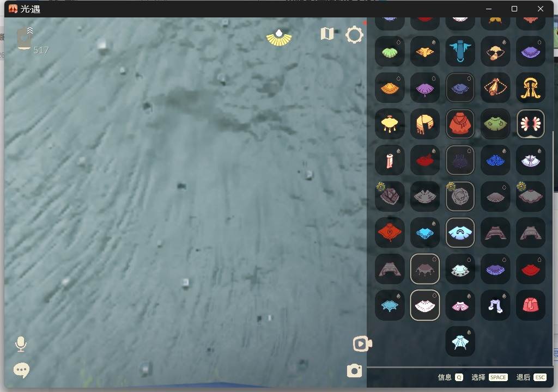
Task: Click the 517 candle counter
Action: [x=41, y=50]
